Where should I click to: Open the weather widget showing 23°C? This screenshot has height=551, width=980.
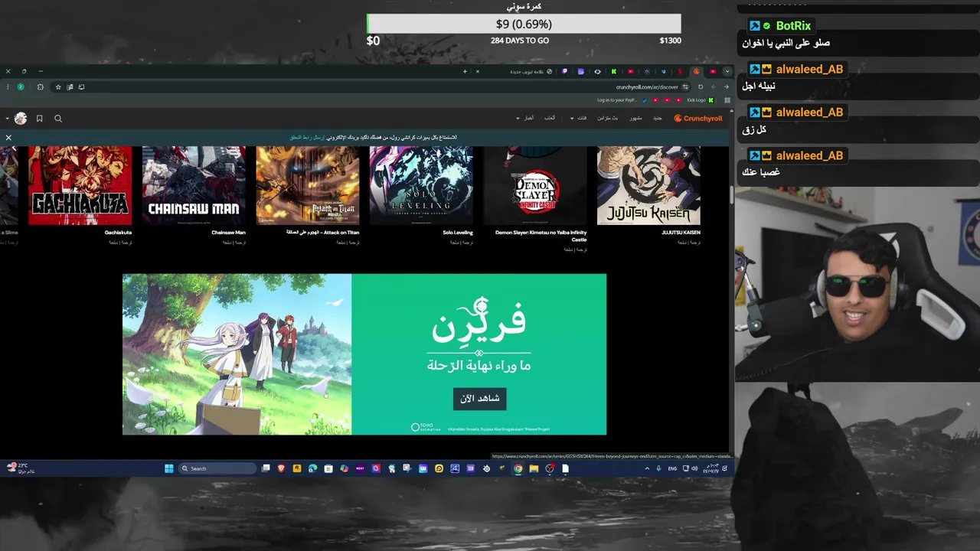pyautogui.click(x=21, y=468)
